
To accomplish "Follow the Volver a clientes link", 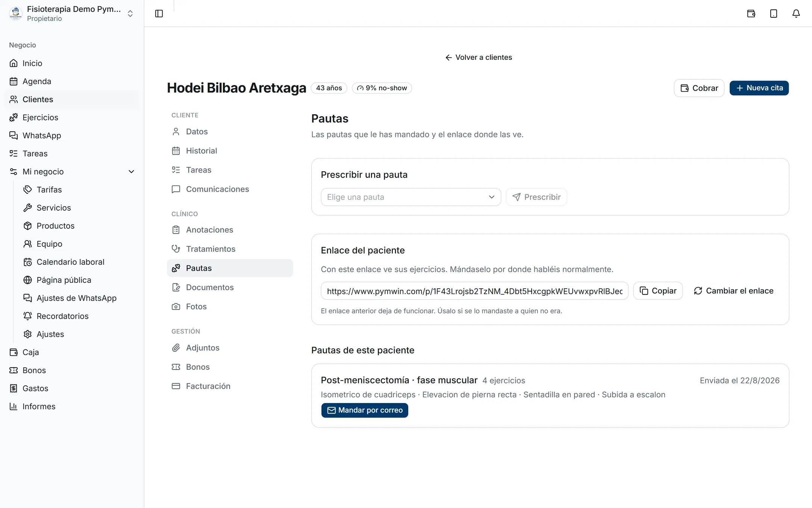I will tap(478, 57).
